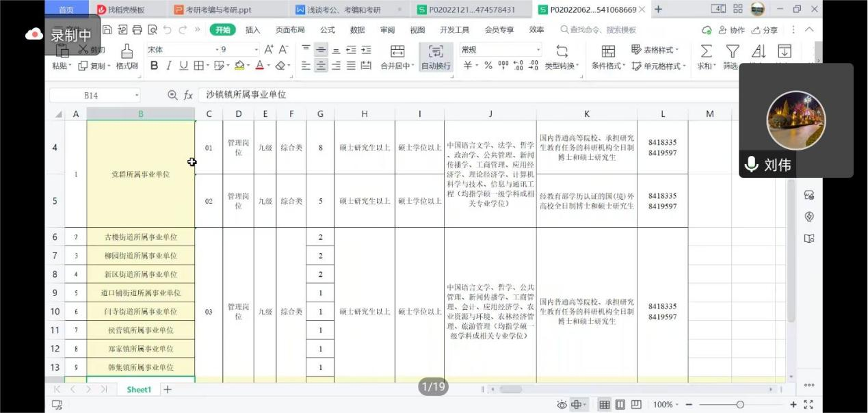The image size is (868, 413).
Task: Click the Merge and Center (合并居中) icon
Action: (397, 52)
